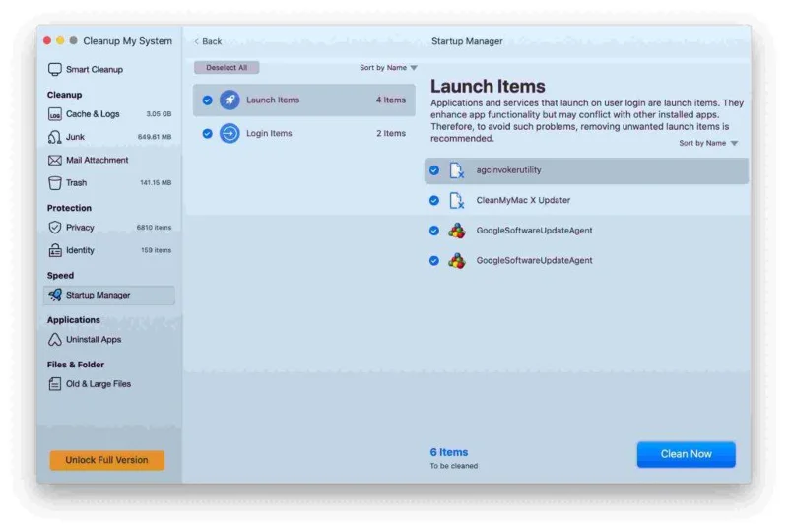Click the Clean Now button
Image resolution: width=788 pixels, height=532 pixels.
point(686,454)
